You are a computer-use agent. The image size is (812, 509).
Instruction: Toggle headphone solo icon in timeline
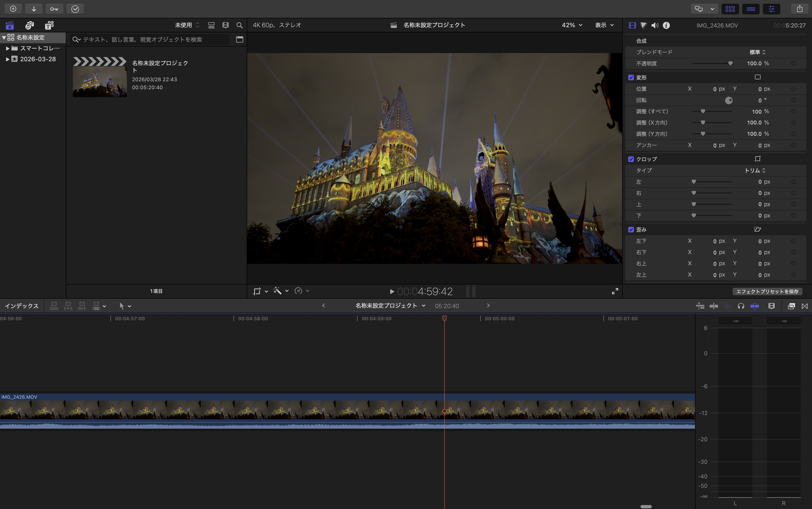click(x=741, y=306)
